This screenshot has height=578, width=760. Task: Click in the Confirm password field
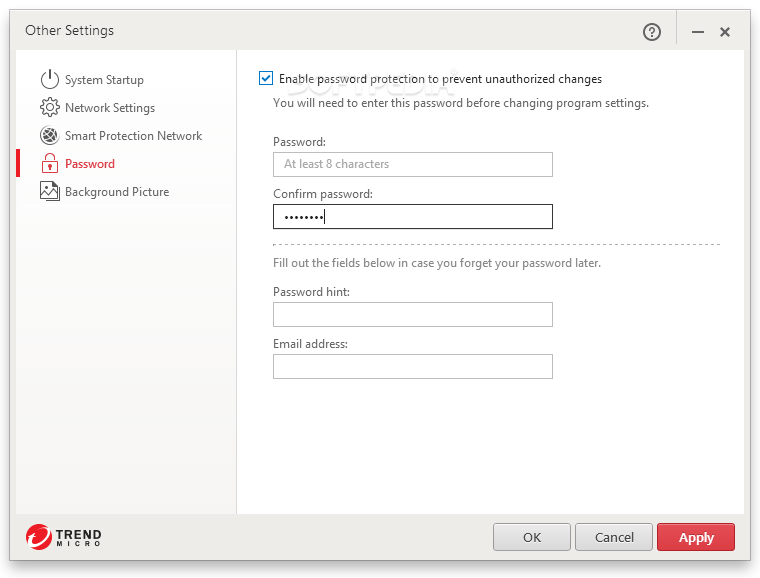tap(412, 216)
